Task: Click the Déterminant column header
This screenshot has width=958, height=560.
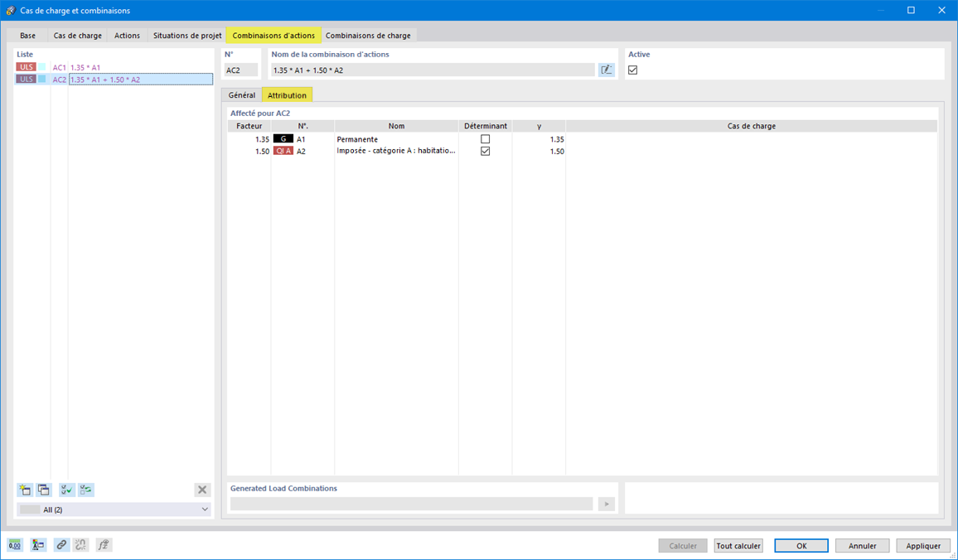Action: point(485,126)
